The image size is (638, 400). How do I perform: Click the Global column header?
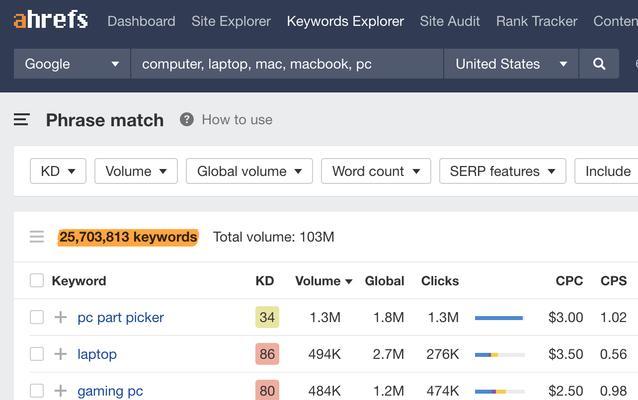pyautogui.click(x=385, y=281)
